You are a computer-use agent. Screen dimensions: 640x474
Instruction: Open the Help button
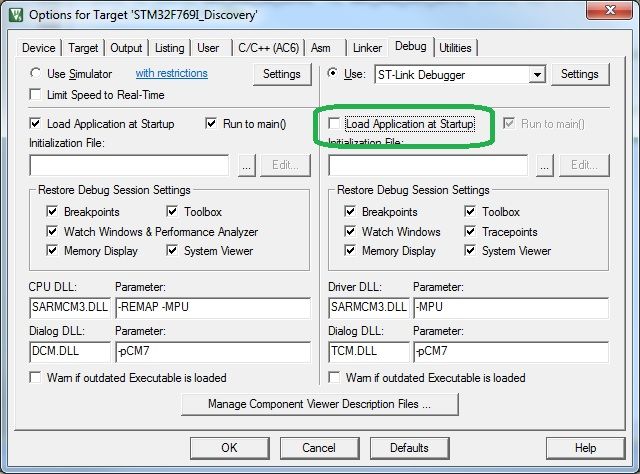(x=585, y=448)
